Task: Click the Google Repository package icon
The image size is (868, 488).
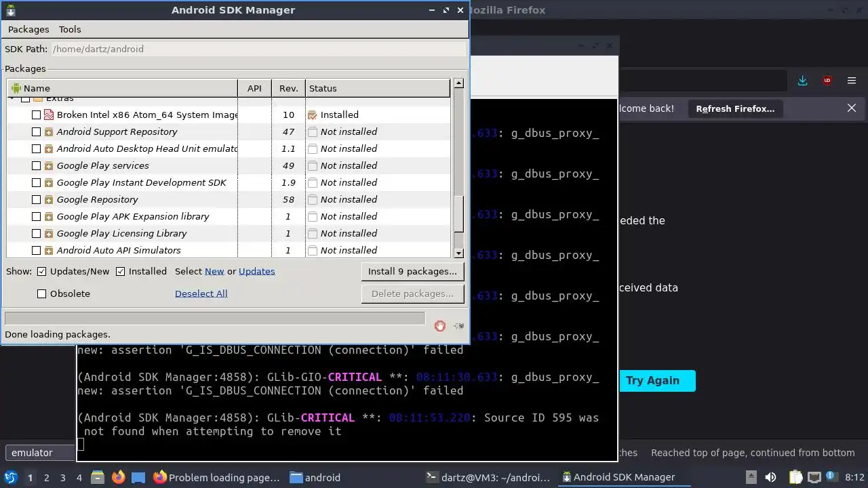Action: point(49,200)
